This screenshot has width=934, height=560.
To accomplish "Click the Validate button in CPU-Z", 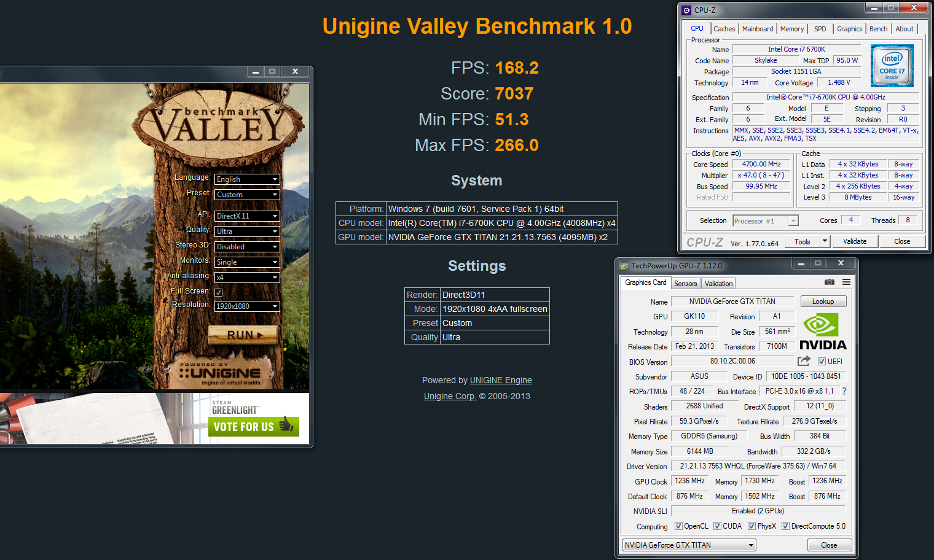I will [x=855, y=241].
